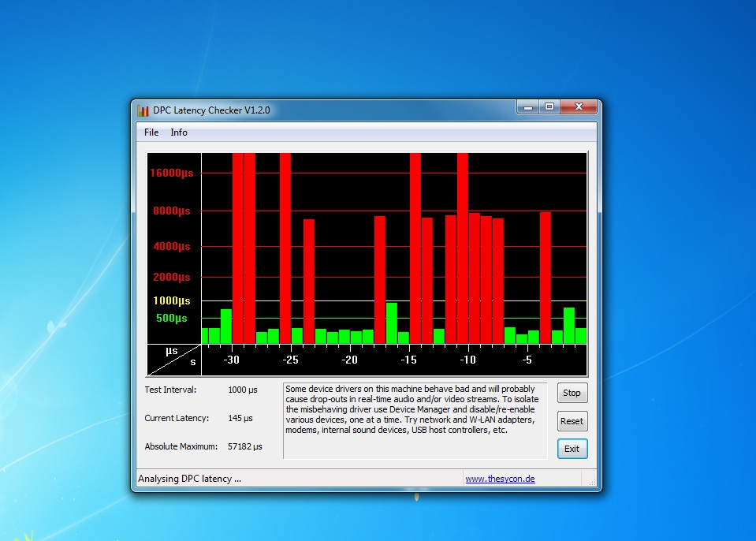Click the -15 time axis label
This screenshot has width=756, height=541.
click(408, 360)
